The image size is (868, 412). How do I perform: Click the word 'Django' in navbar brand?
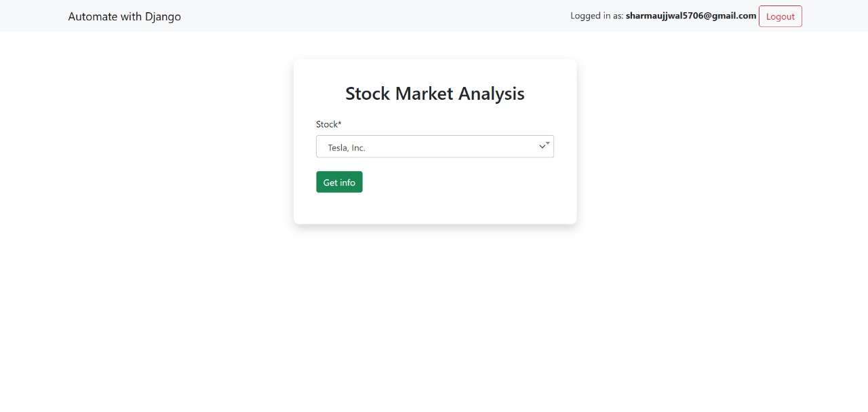163,17
